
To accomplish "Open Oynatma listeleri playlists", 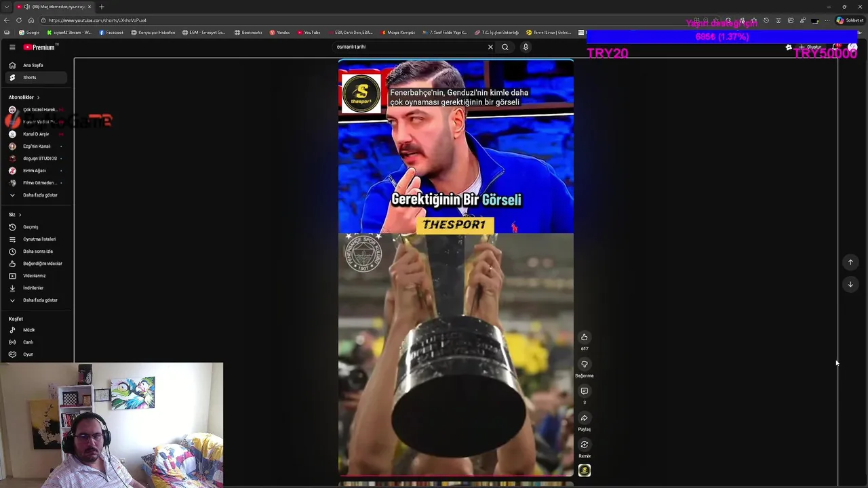I will click(x=37, y=239).
